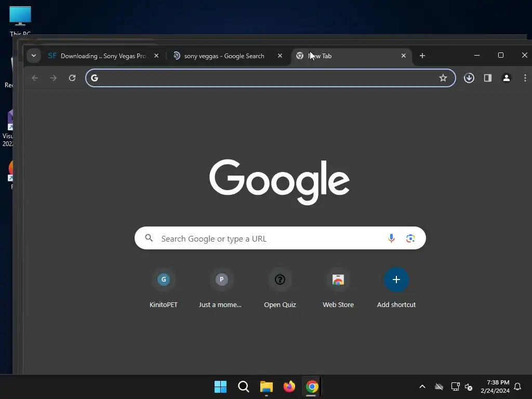Open the notification bell

coord(517,387)
